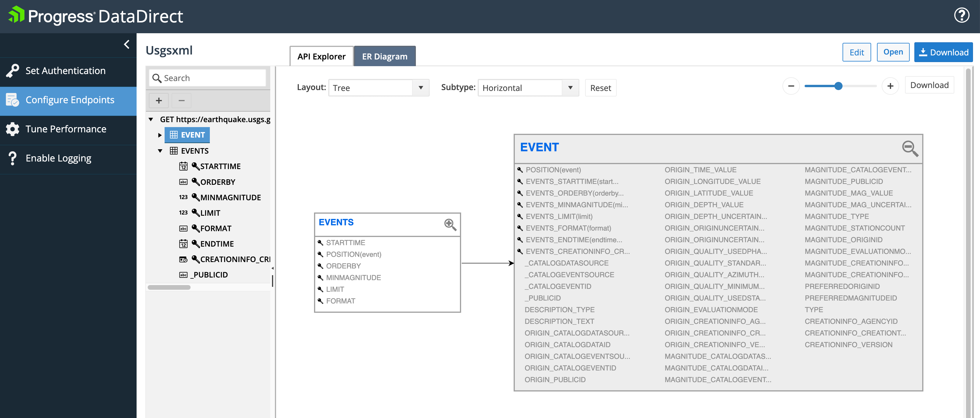Click the table icon next to EVENTS
Viewport: 980px width, 418px height.
(173, 151)
